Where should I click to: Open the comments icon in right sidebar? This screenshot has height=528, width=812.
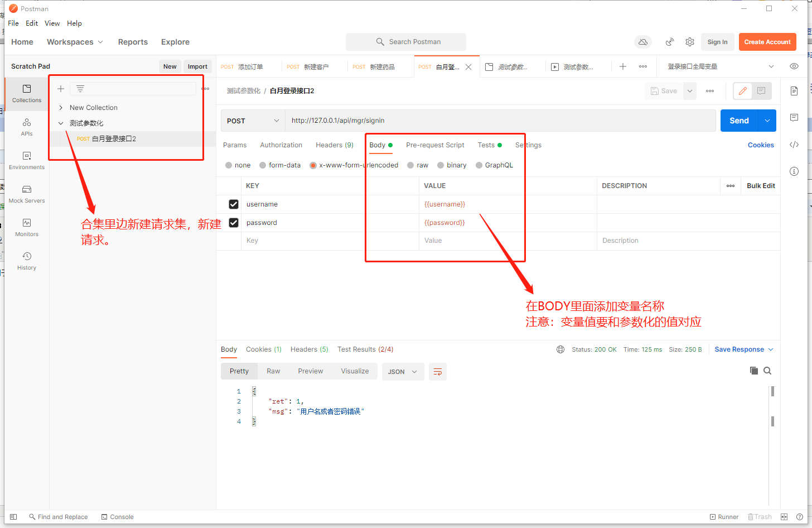[x=794, y=118]
